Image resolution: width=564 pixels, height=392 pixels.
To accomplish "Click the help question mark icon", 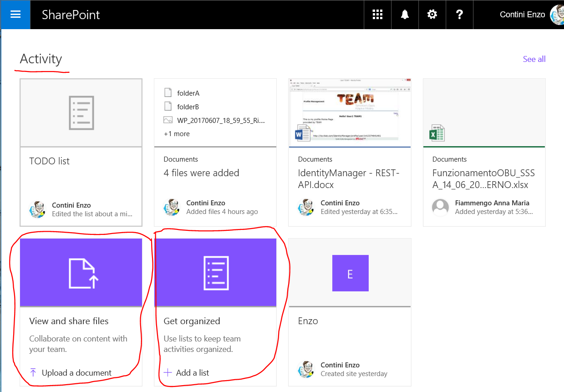I will (459, 15).
